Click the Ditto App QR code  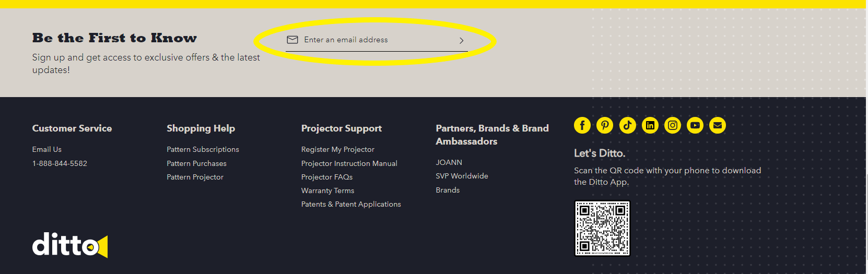[602, 228]
